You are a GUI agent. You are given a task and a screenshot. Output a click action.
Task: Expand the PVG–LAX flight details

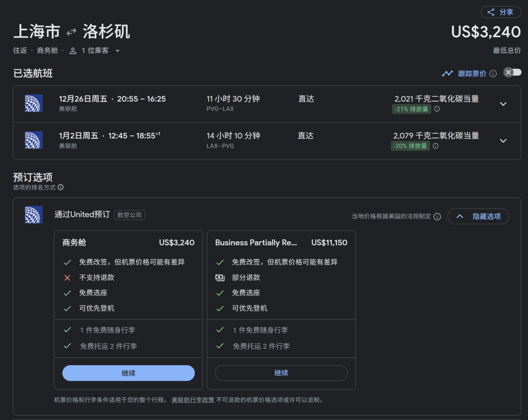(x=503, y=104)
